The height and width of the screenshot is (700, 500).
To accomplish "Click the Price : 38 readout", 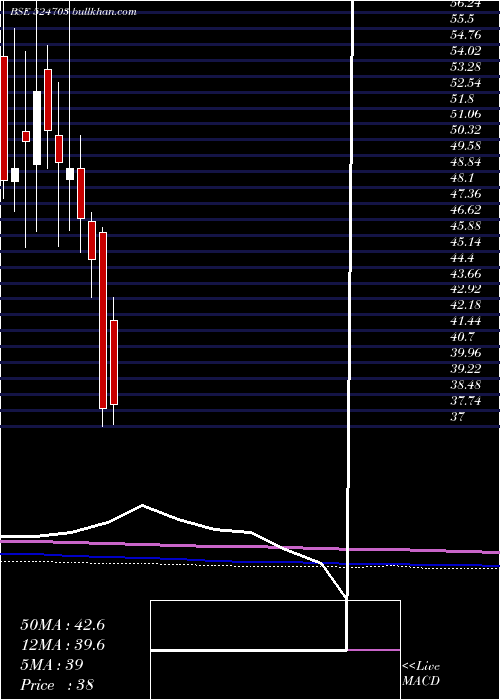I will pyautogui.click(x=57, y=684).
